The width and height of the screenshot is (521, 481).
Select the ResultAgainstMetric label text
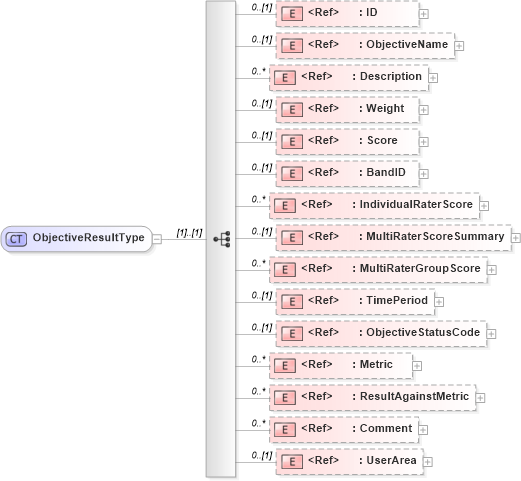(414, 396)
